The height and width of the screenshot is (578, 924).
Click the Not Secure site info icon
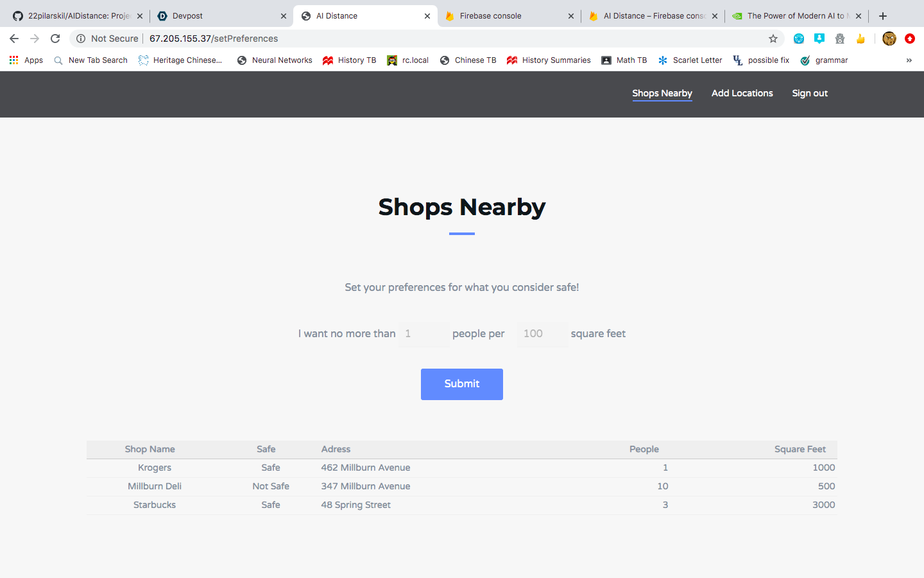[81, 39]
